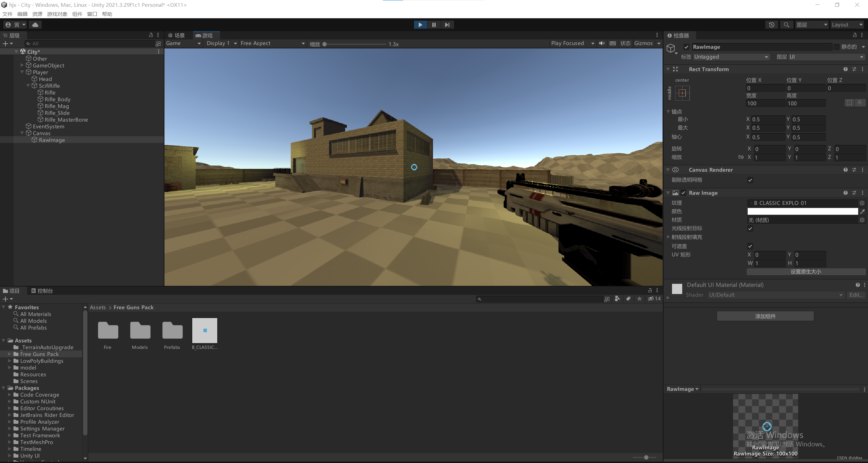Viewport: 868px width, 463px height.
Task: Mute audio in Game view
Action: (x=602, y=43)
